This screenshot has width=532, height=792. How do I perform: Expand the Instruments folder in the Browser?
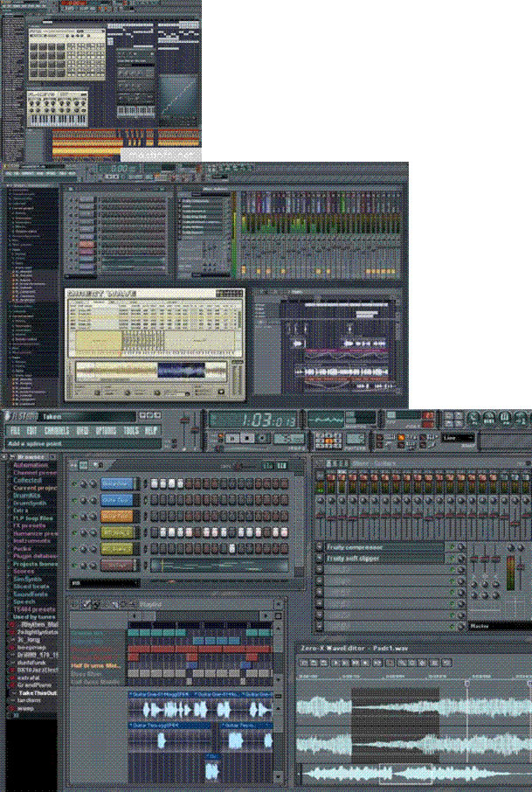tap(31, 541)
